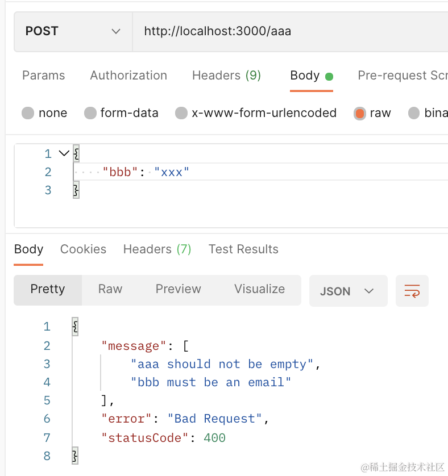Select the binary body radio button
Viewport: 448px width, 476px height.
coord(414,113)
